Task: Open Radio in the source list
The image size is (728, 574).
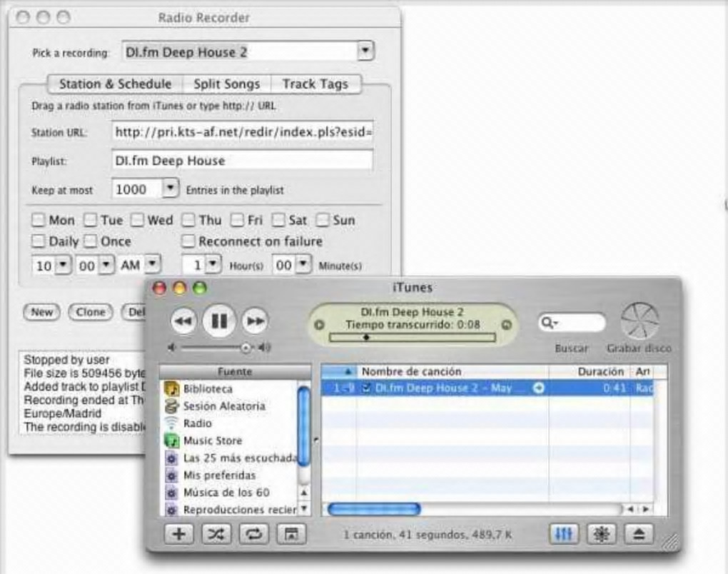Action: click(x=197, y=423)
